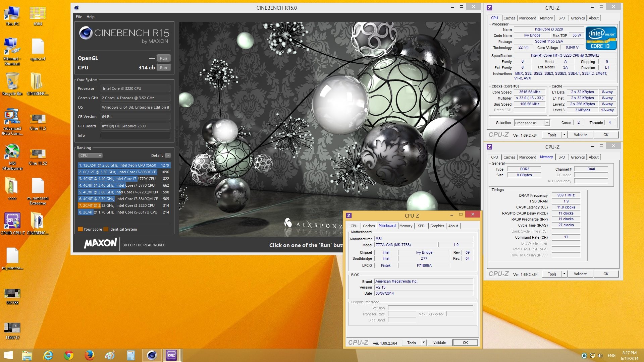644x362 pixels.
Task: Open Tools dropdown arrow in top CPU-Z
Action: click(x=564, y=135)
